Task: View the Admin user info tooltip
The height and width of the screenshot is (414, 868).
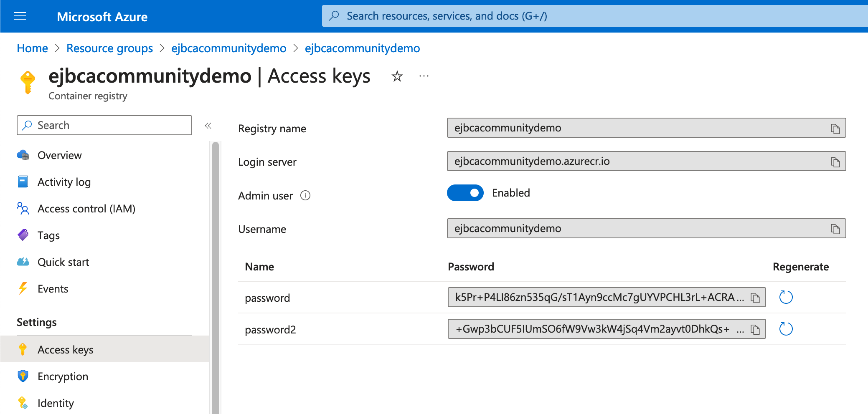Action: [305, 196]
